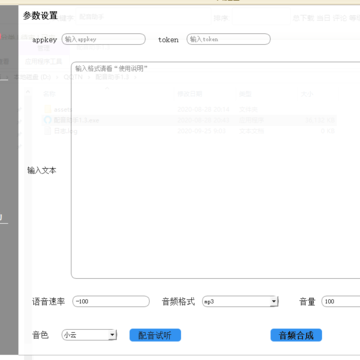Click the mp3 audio format combo box
This screenshot has height=360, width=360.
coord(240,302)
